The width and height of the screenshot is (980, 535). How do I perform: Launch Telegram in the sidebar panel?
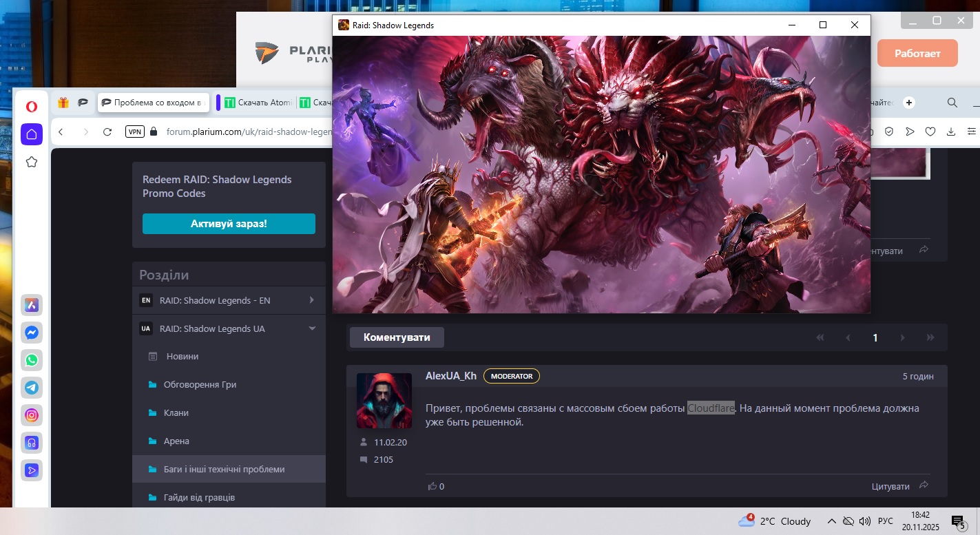[32, 388]
